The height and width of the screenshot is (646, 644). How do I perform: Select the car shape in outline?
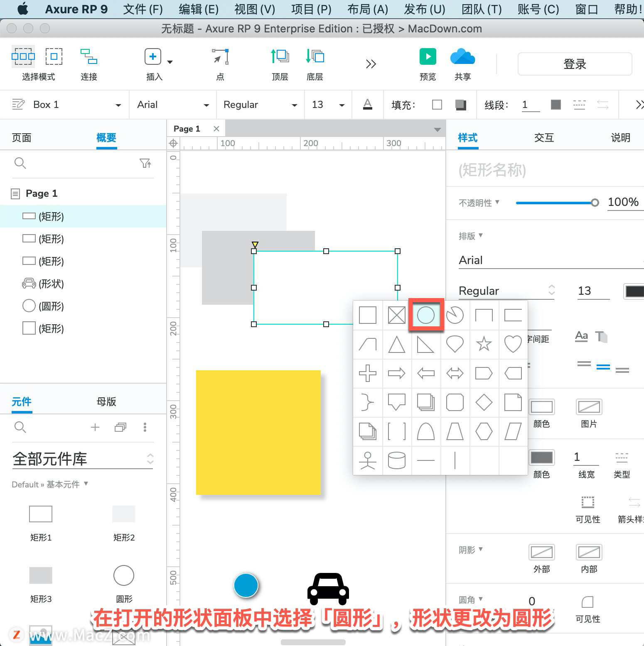pos(83,284)
